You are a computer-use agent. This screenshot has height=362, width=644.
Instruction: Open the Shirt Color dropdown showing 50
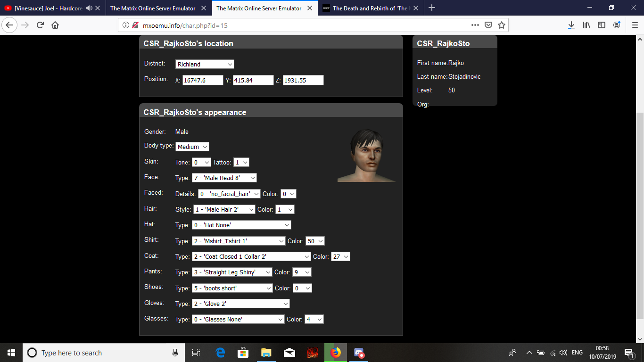pyautogui.click(x=315, y=241)
